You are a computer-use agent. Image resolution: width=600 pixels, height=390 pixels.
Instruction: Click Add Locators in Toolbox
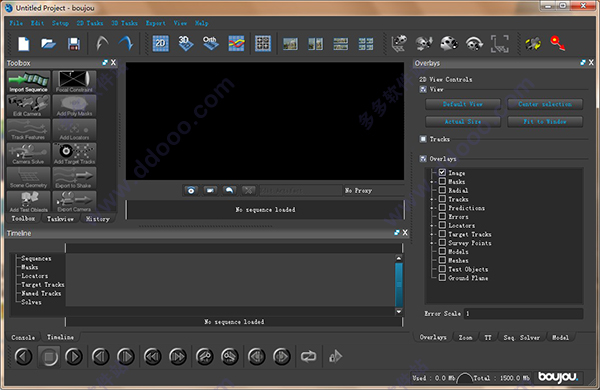74,130
